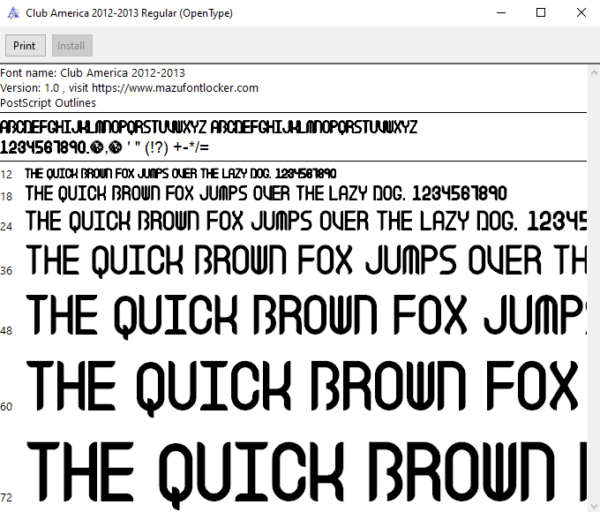Screen dimensions: 600x512
Task: Click the uppercase alphabet sample line
Action: tap(209, 127)
